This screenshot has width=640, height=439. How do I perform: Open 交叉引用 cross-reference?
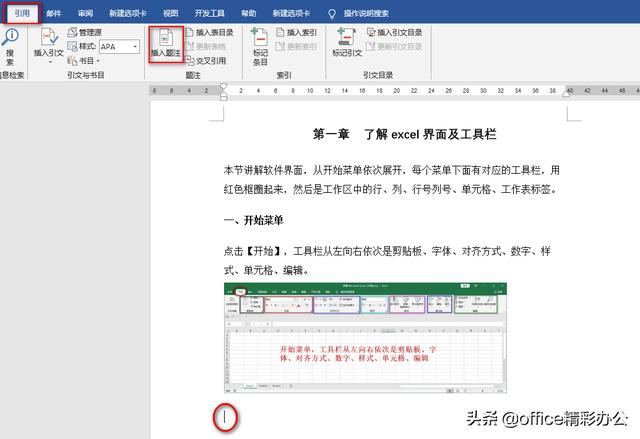206,61
